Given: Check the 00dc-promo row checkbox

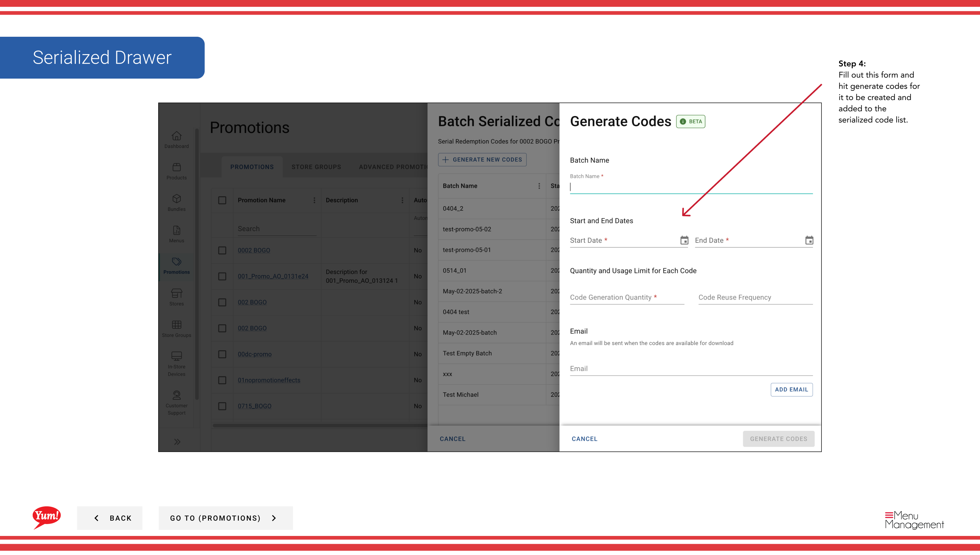Looking at the screenshot, I should pos(222,354).
